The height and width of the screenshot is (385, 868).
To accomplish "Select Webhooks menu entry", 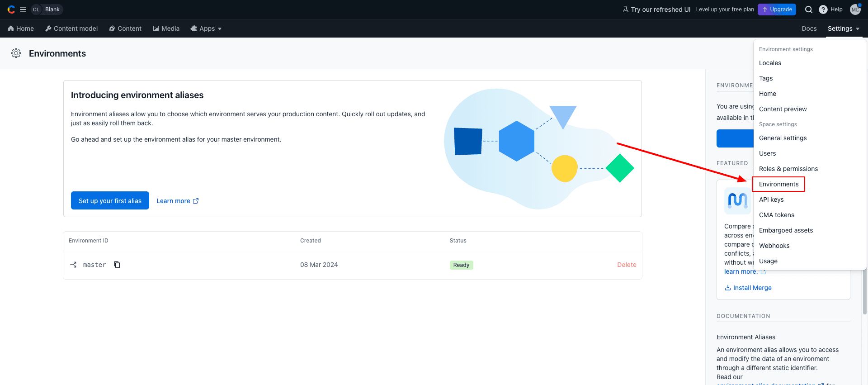I will (x=774, y=246).
